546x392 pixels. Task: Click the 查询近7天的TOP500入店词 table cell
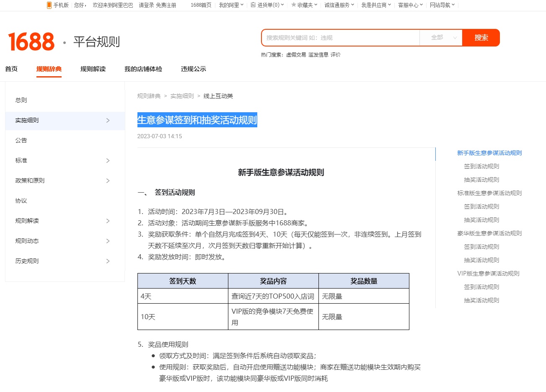273,296
